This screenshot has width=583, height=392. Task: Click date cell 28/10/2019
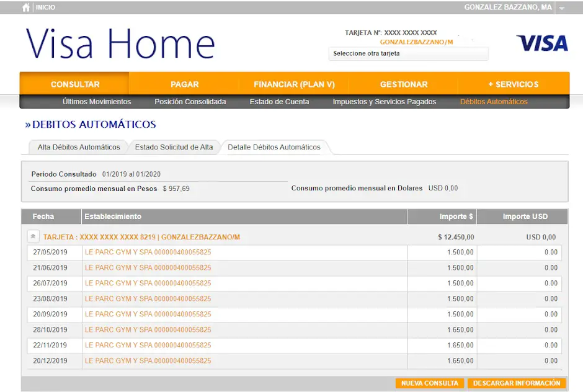[50, 330]
